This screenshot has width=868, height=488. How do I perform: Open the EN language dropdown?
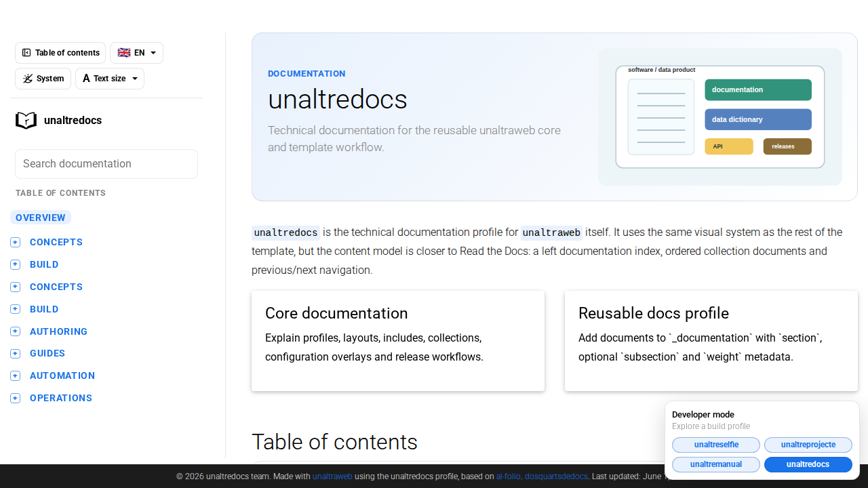[136, 53]
